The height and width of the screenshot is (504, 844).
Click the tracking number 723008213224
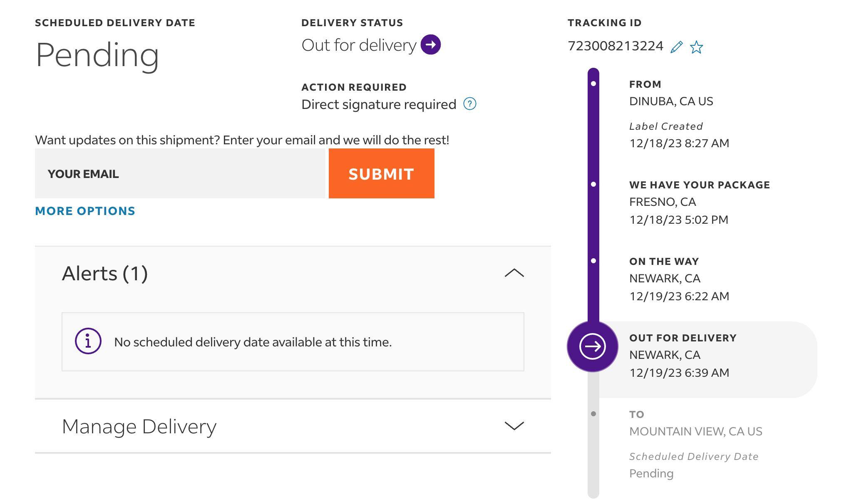[615, 46]
